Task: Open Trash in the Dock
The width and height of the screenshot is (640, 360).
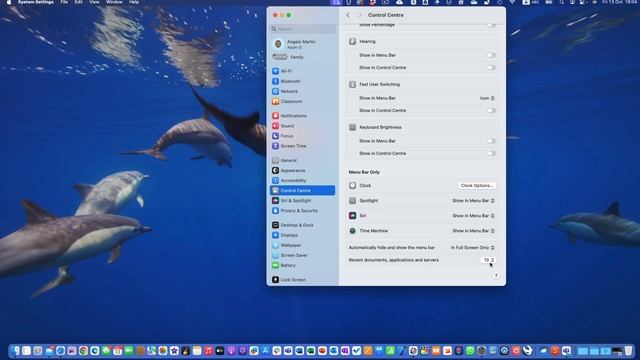Action: coord(628,351)
